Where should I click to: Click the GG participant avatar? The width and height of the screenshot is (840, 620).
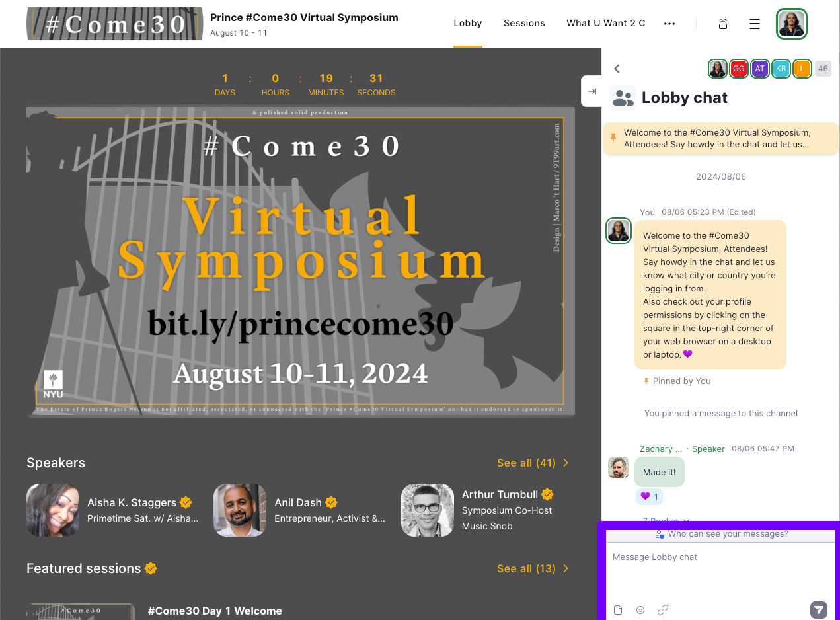(739, 68)
